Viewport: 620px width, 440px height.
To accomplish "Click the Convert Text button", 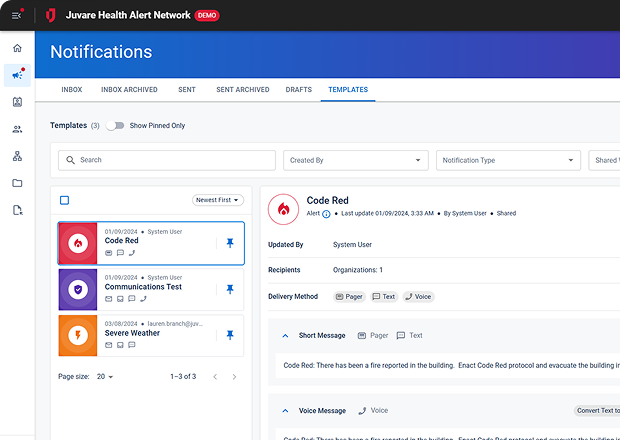I will point(596,410).
